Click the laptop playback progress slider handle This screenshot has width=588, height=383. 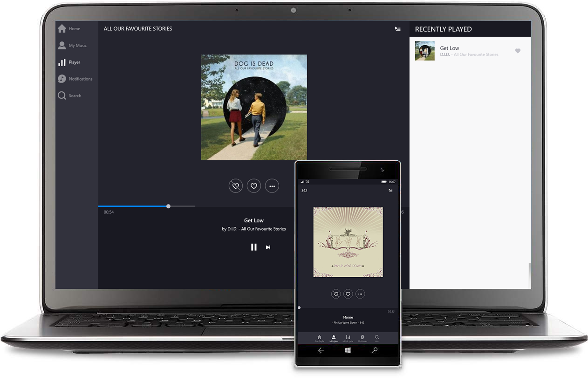pyautogui.click(x=168, y=206)
